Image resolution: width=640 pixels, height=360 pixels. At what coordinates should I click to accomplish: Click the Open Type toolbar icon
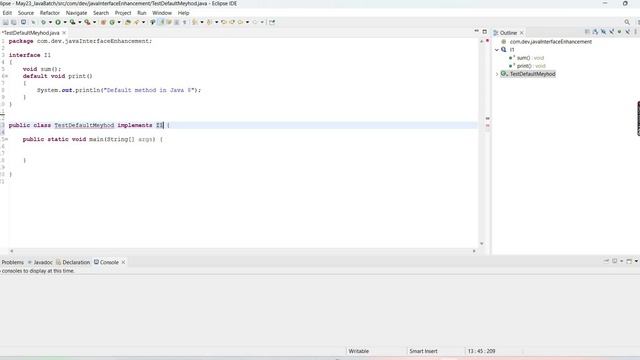pos(128,22)
